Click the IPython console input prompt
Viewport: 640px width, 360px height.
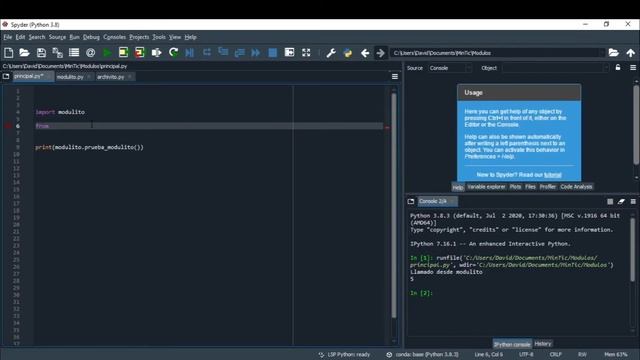click(x=421, y=293)
